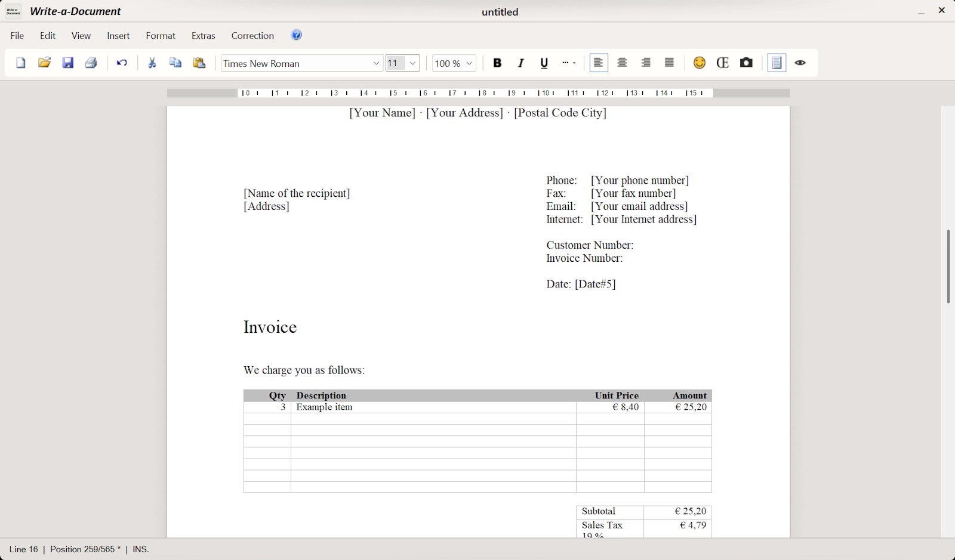
Task: Click the Subtotal label cell
Action: click(x=610, y=512)
